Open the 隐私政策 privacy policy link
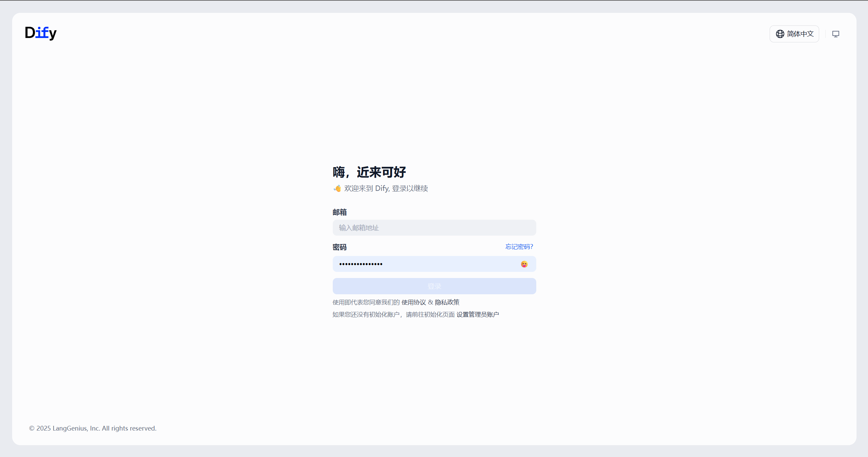The width and height of the screenshot is (868, 457). (x=447, y=302)
